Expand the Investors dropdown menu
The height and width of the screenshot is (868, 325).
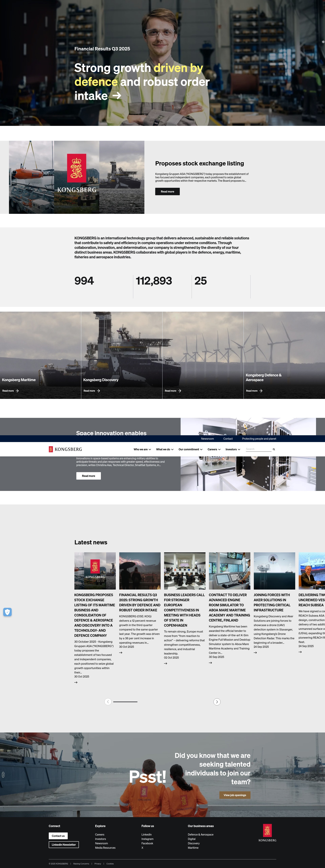[233, 449]
